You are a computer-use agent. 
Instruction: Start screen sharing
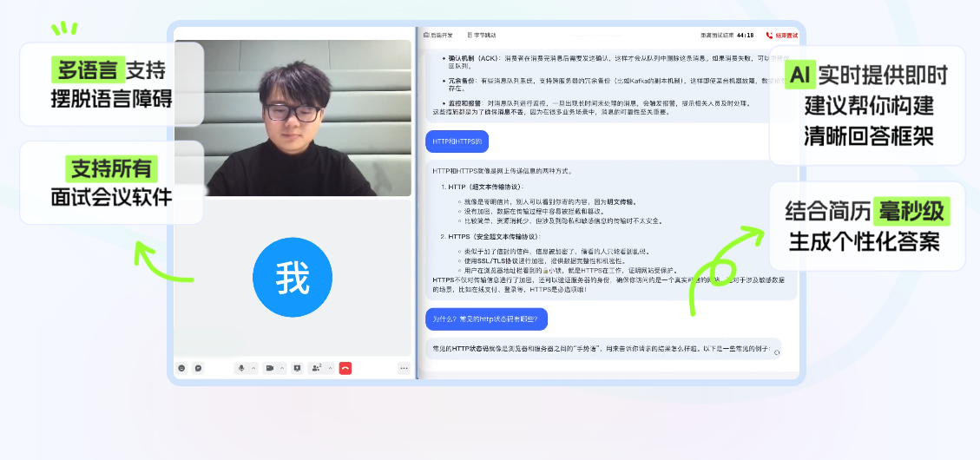298,368
